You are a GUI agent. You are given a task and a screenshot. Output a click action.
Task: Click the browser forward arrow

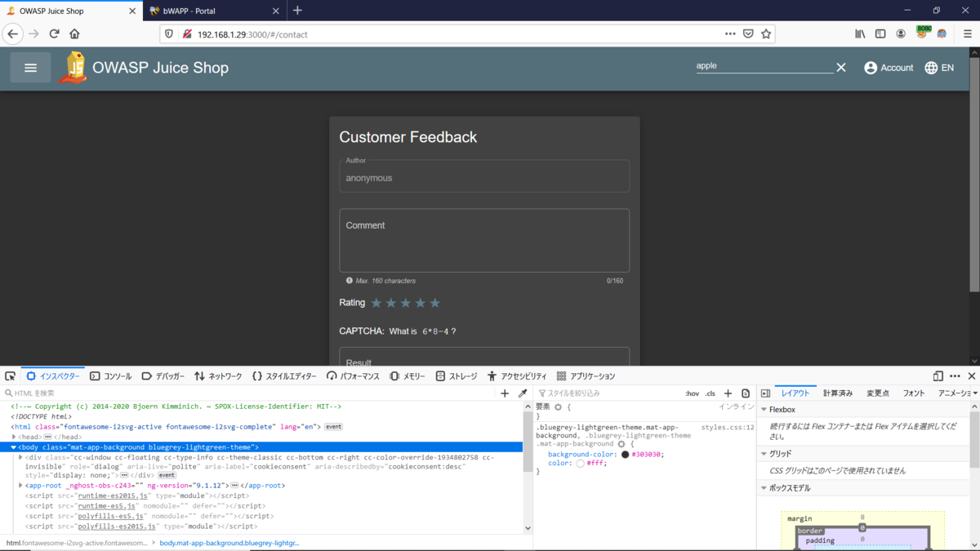(33, 34)
